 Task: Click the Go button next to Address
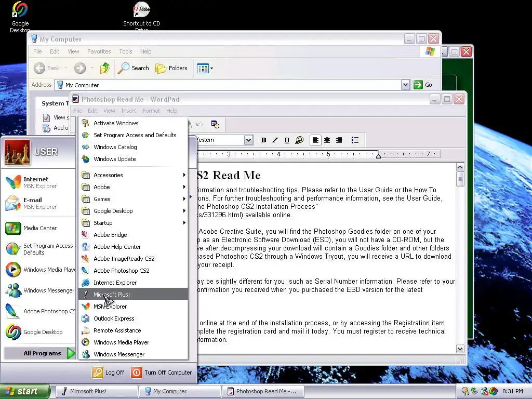[423, 85]
